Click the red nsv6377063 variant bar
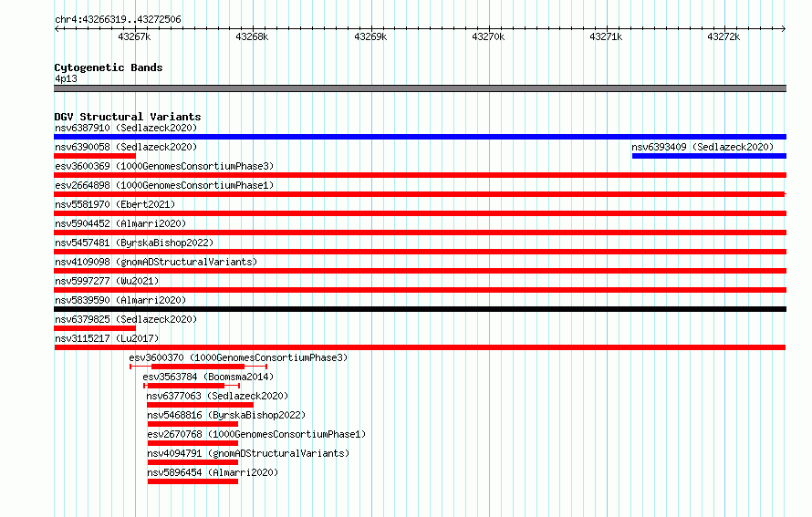The width and height of the screenshot is (812, 517). [201, 405]
